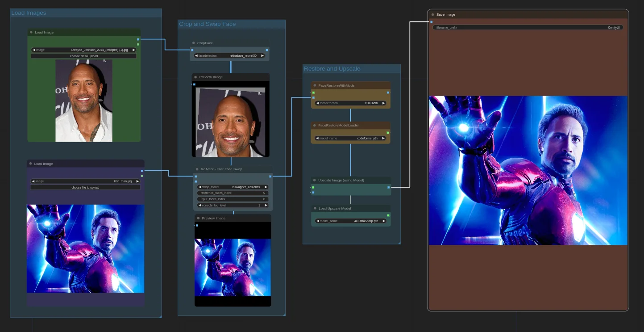Click the reference_faces_index value field

point(233,193)
